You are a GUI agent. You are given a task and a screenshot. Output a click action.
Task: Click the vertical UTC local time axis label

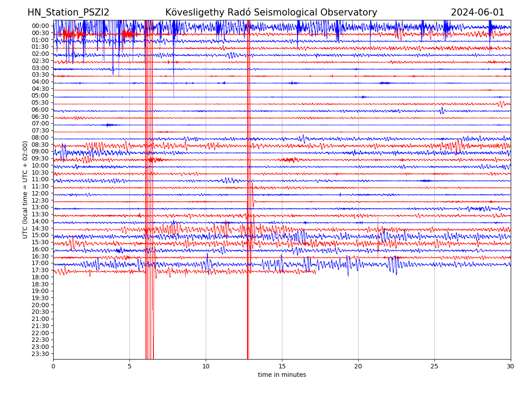(x=25, y=190)
